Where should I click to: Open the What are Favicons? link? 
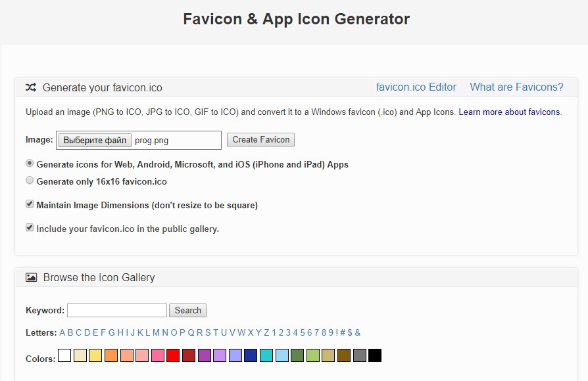(x=516, y=87)
